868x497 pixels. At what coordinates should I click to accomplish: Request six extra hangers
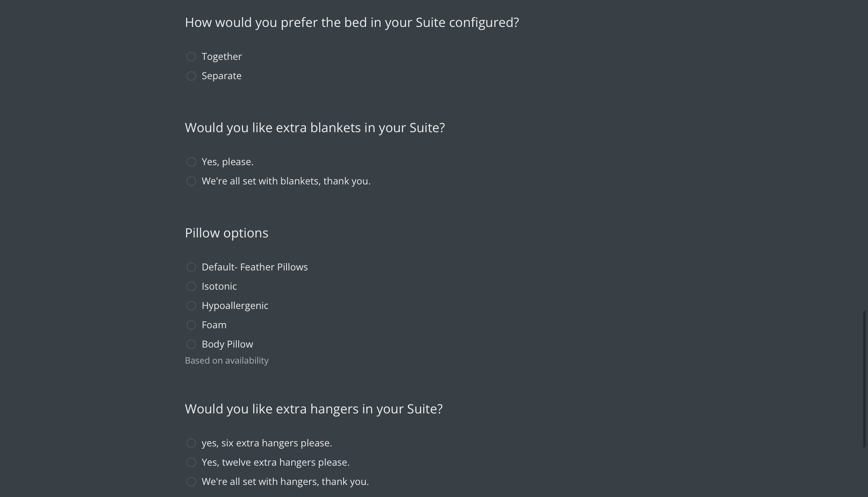(191, 443)
